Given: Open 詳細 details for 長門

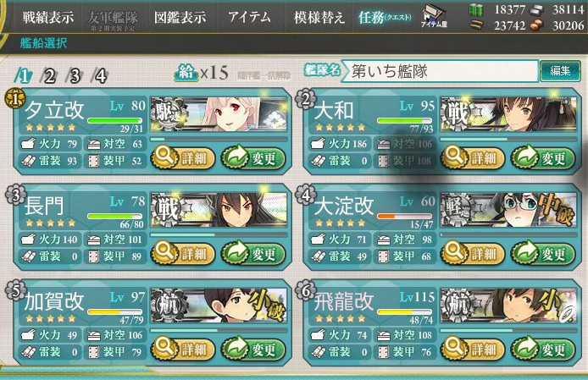Looking at the screenshot, I should [x=183, y=254].
